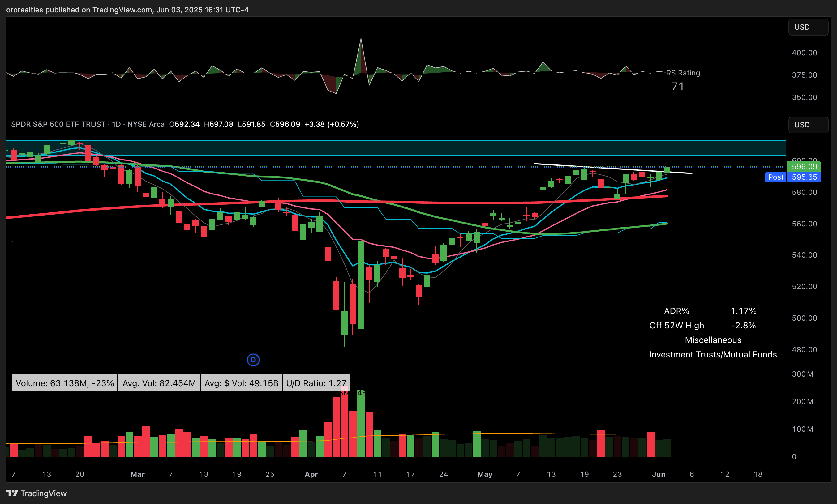Click the 'ororealties published on TradingView.com' header text
The width and height of the screenshot is (837, 504).
pyautogui.click(x=79, y=10)
